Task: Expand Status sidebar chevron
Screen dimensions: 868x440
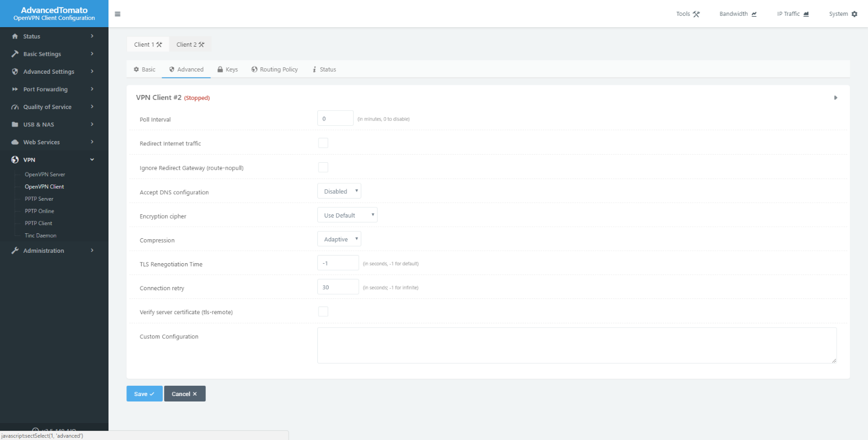Action: 92,36
